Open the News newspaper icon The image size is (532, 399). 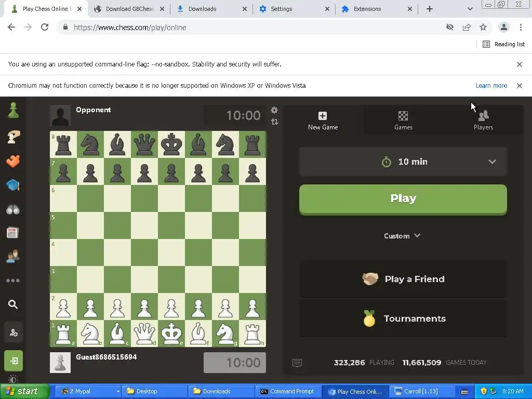point(13,233)
